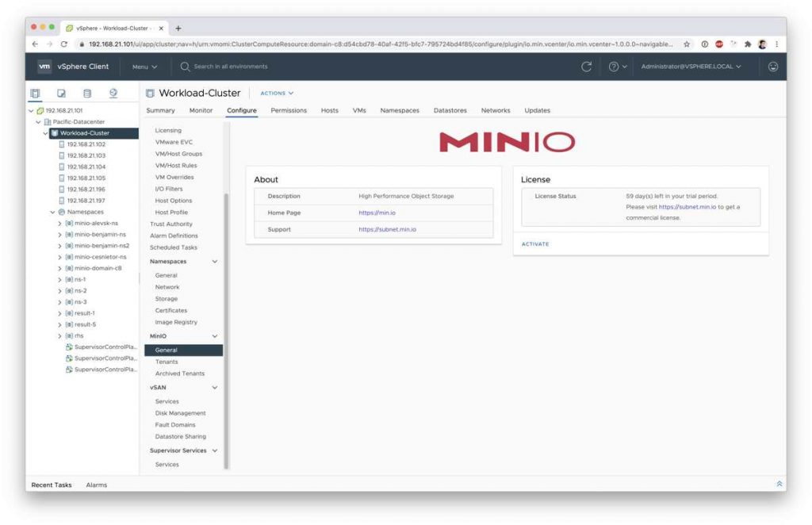This screenshot has height=525, width=812.
Task: Click the search all environments field
Action: 230,67
